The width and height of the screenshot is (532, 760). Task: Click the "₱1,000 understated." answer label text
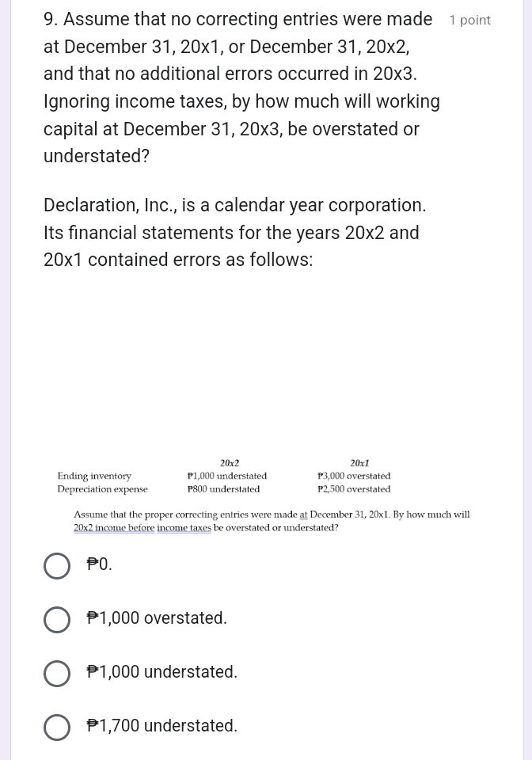pyautogui.click(x=162, y=672)
